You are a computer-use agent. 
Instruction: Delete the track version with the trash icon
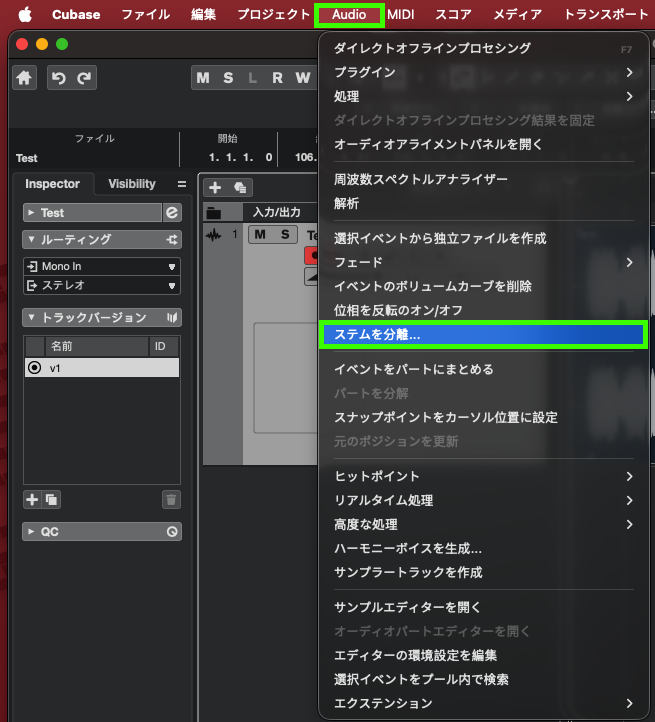171,499
